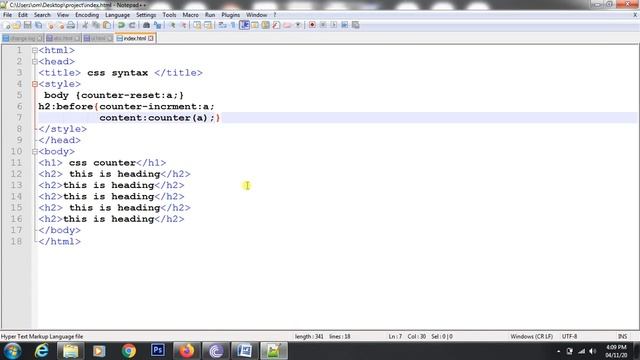Toggle Show All Characters icon

tap(233, 25)
